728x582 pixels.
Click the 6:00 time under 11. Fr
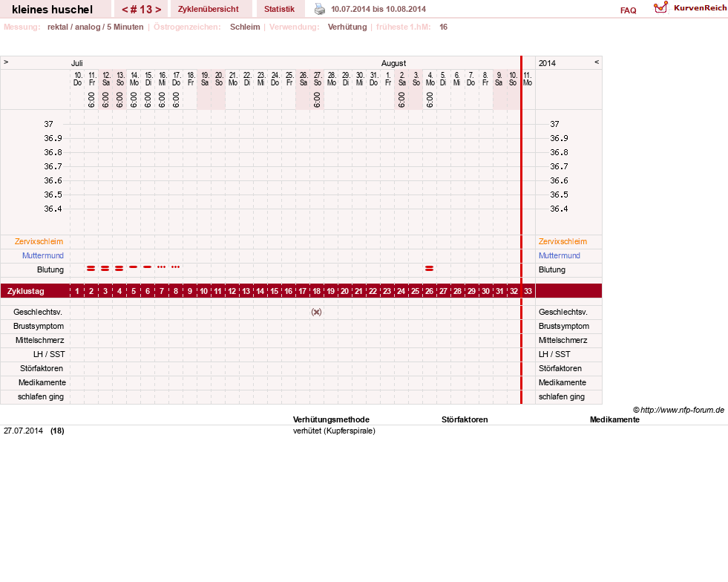click(91, 100)
